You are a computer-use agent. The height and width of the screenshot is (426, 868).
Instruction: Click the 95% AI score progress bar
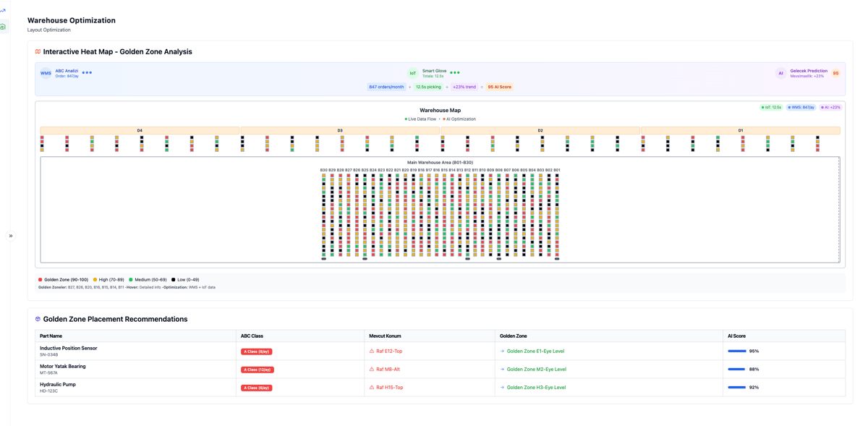click(x=737, y=351)
